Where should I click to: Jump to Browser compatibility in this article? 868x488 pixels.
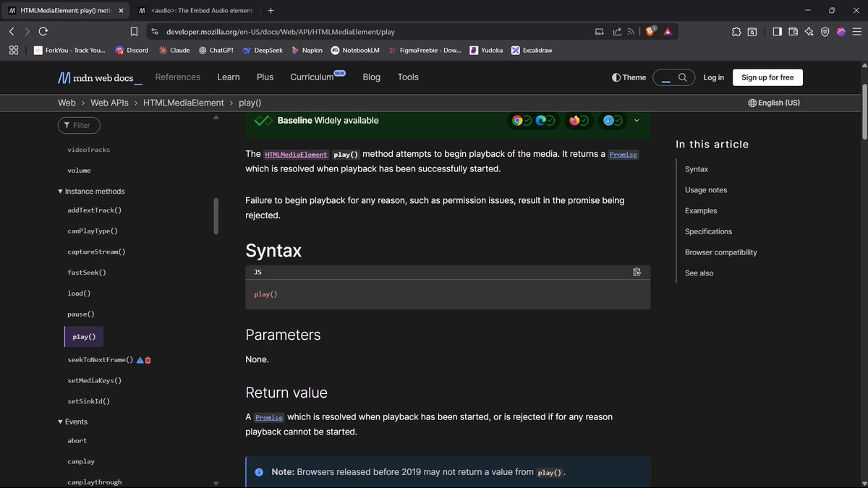coord(721,252)
